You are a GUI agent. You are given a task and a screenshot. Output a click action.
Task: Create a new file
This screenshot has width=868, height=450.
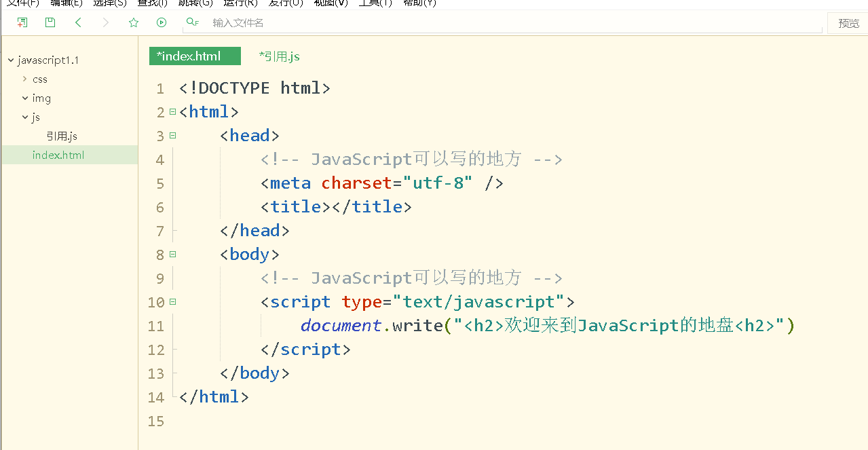(x=22, y=22)
